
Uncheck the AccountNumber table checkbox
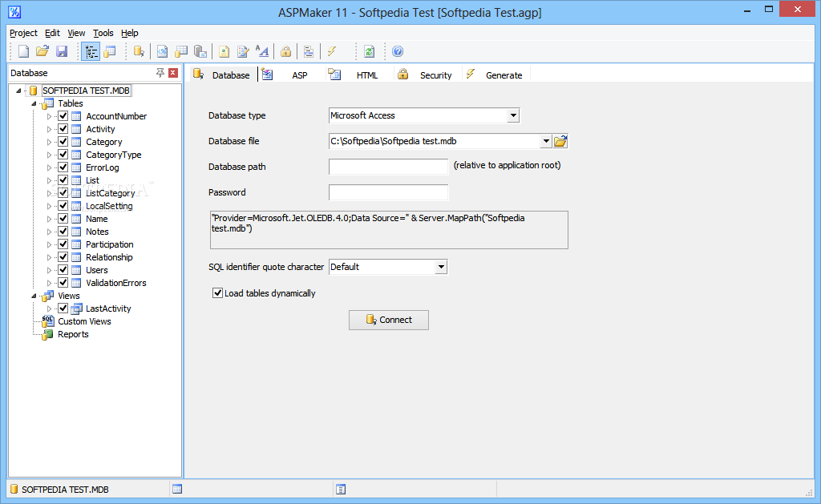click(x=63, y=115)
